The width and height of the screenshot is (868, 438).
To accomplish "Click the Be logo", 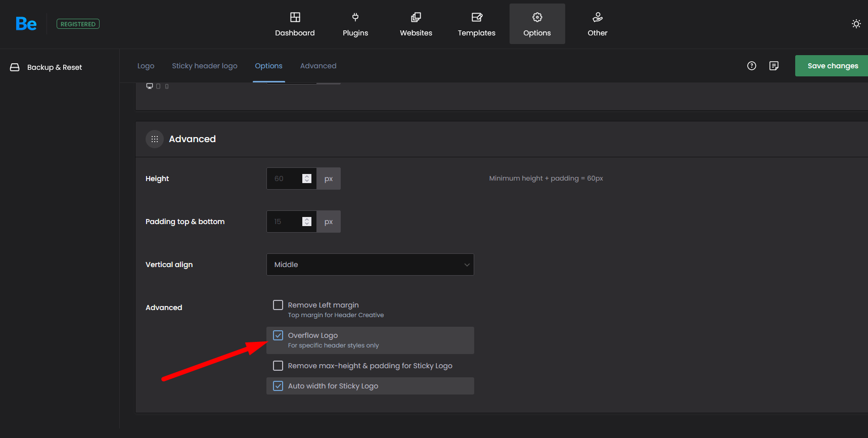I will 26,24.
